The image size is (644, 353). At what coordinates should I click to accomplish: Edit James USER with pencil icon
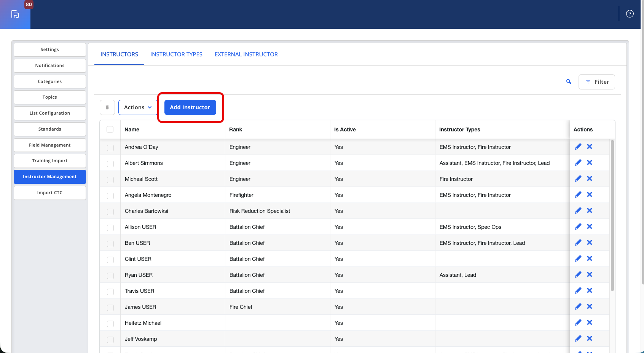tap(578, 307)
